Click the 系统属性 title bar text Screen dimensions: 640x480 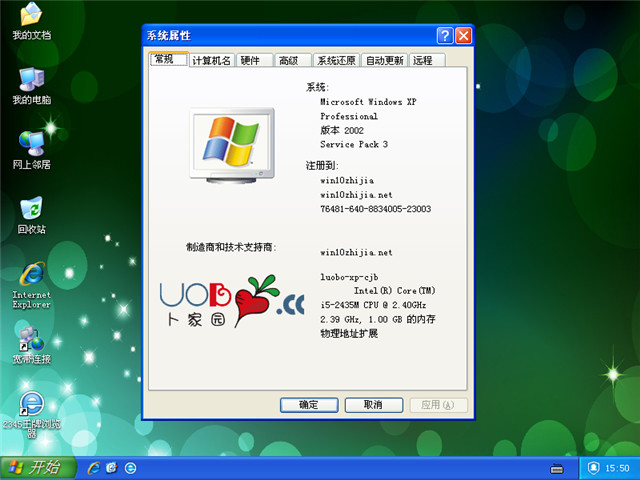click(x=169, y=36)
